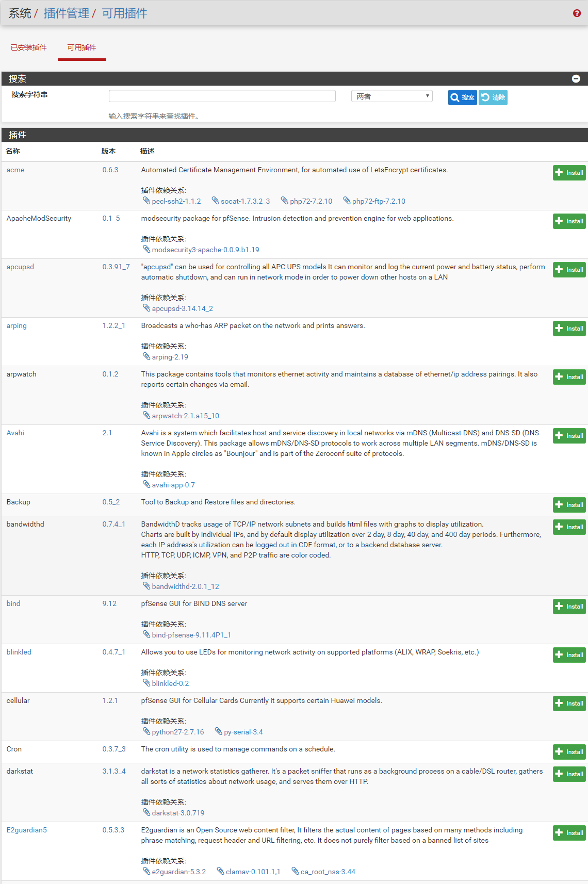This screenshot has width=588, height=884.
Task: Type in the search string field
Action: [x=222, y=96]
